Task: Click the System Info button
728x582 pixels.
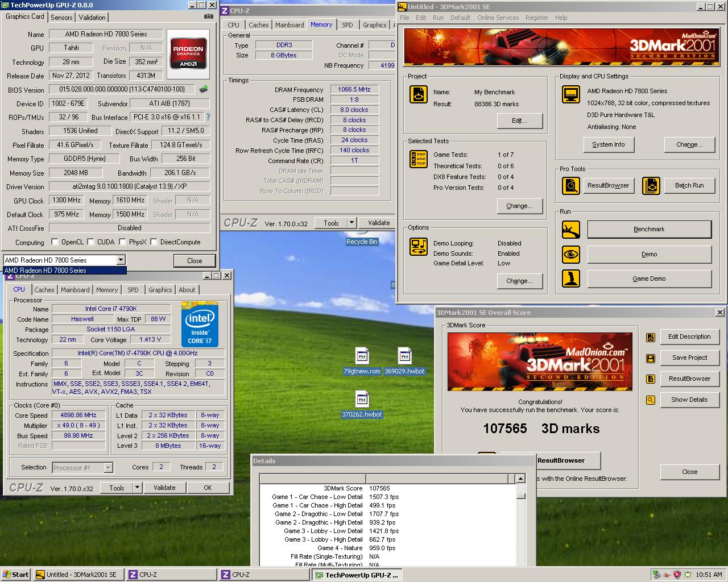Action: (x=608, y=144)
